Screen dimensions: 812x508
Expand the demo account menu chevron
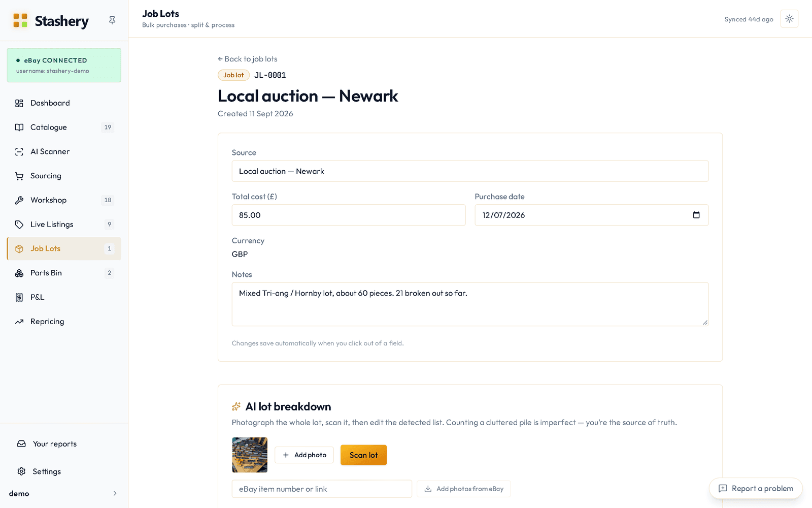click(115, 493)
